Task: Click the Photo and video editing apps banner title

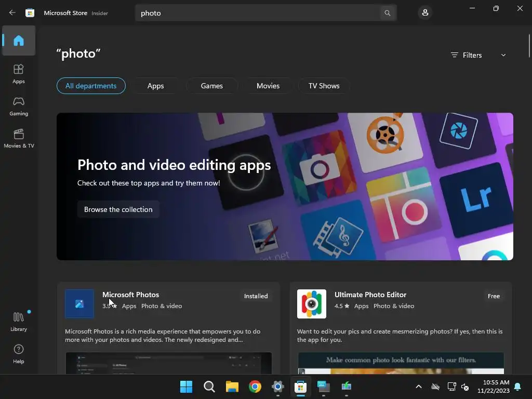Action: click(174, 165)
